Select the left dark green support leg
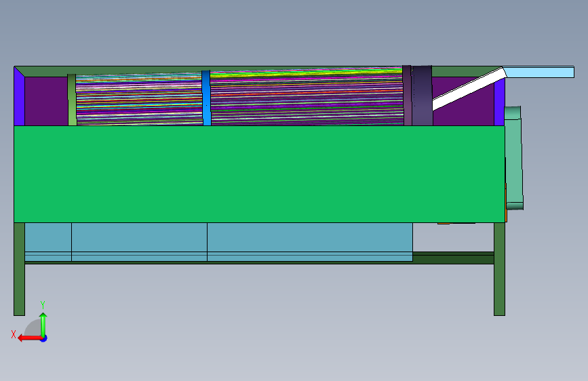Screen dimensions: 588x381 19,269
